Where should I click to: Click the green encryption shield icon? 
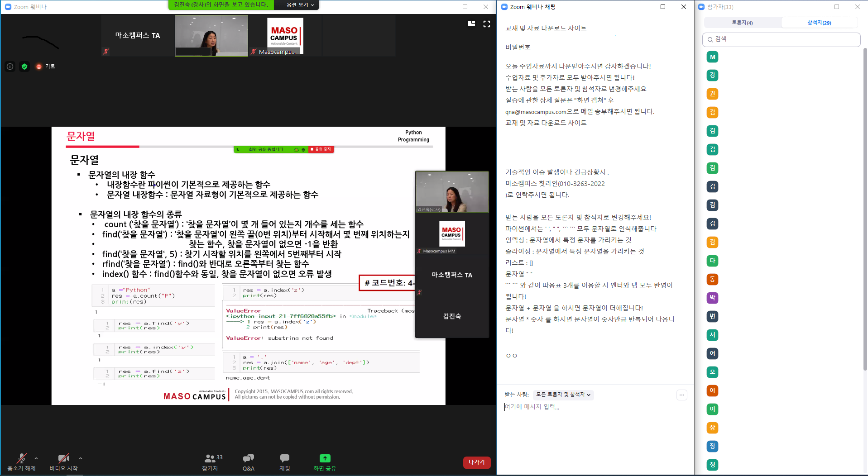click(x=24, y=67)
